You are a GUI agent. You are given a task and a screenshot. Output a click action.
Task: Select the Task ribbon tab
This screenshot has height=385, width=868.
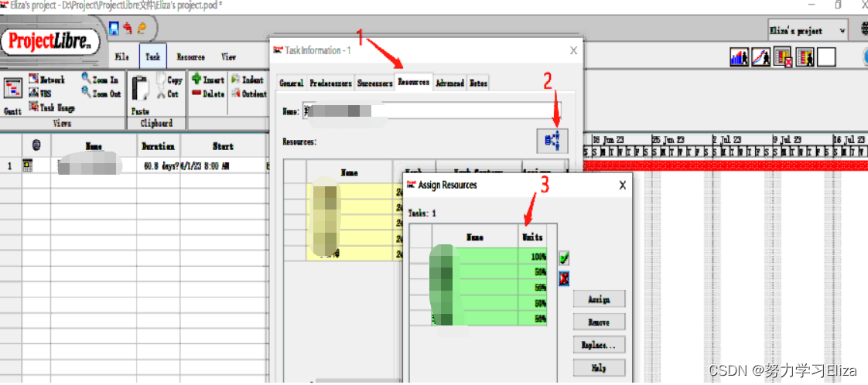152,57
